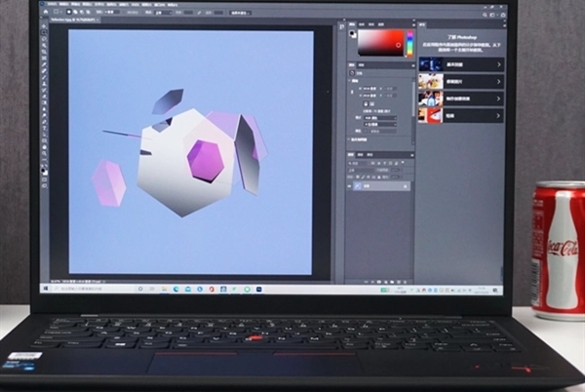Click the lock icon on the layer
This screenshot has width=585, height=392.
(x=404, y=185)
